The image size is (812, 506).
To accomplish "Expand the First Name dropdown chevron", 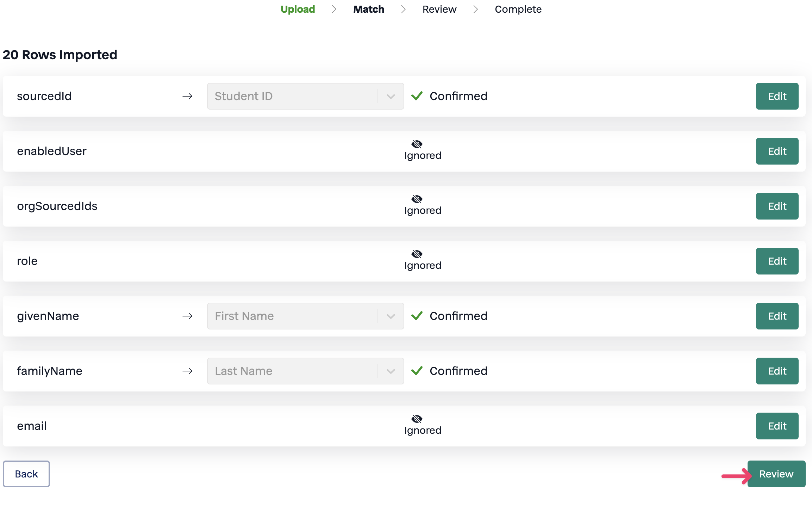I will coord(391,316).
